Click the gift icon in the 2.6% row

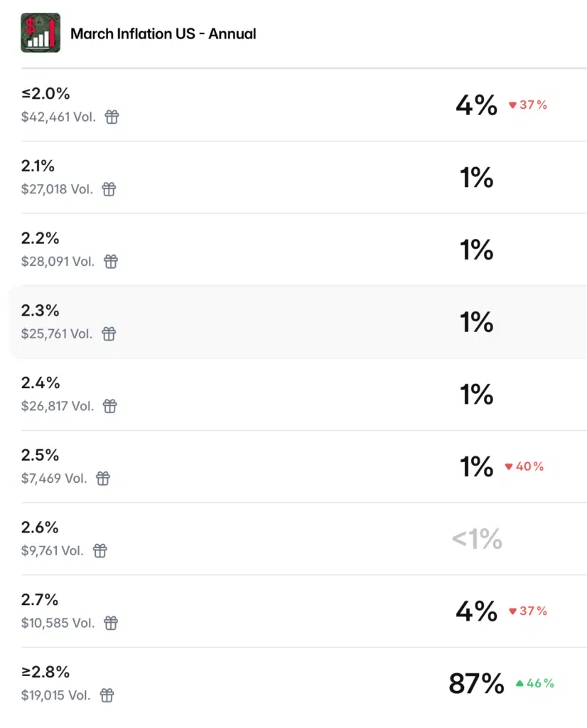100,550
